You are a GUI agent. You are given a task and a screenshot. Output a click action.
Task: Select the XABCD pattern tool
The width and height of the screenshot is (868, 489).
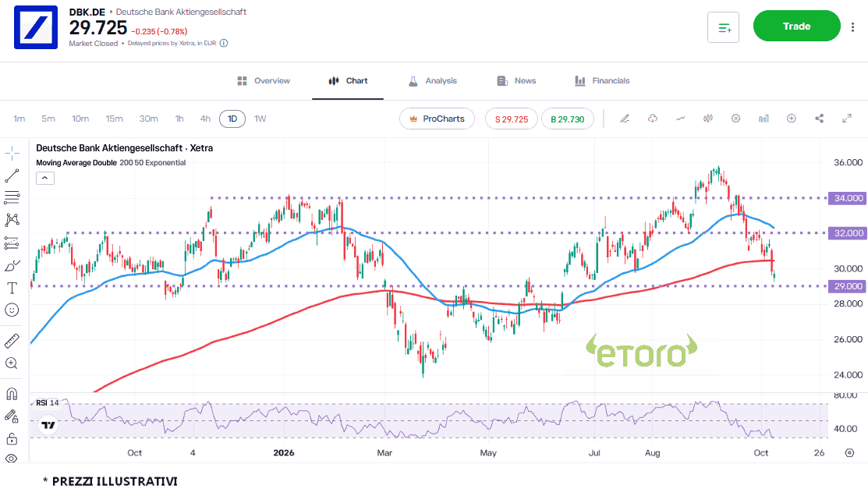coord(12,220)
